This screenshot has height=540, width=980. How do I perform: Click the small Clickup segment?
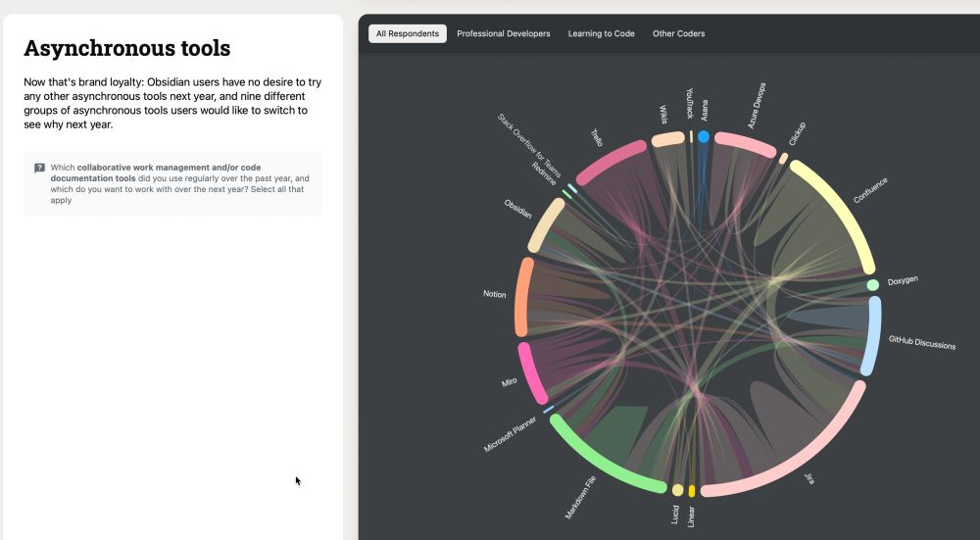click(784, 159)
